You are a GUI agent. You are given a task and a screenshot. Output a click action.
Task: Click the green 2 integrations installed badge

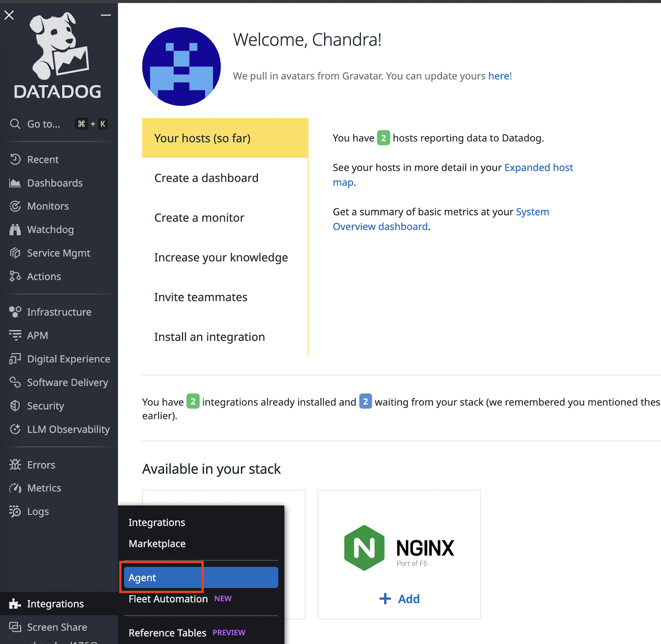(x=193, y=401)
